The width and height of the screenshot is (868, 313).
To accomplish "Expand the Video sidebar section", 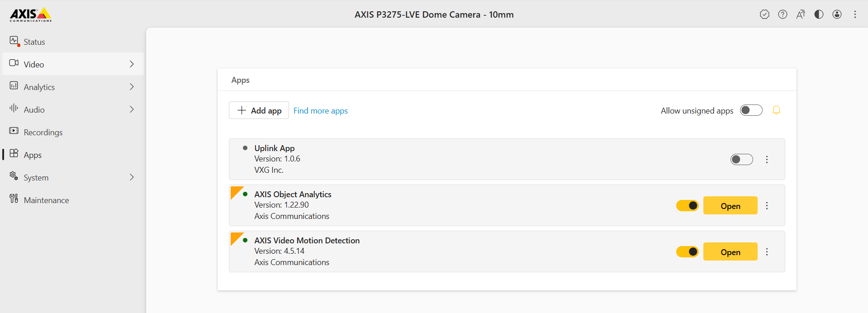I will point(72,64).
